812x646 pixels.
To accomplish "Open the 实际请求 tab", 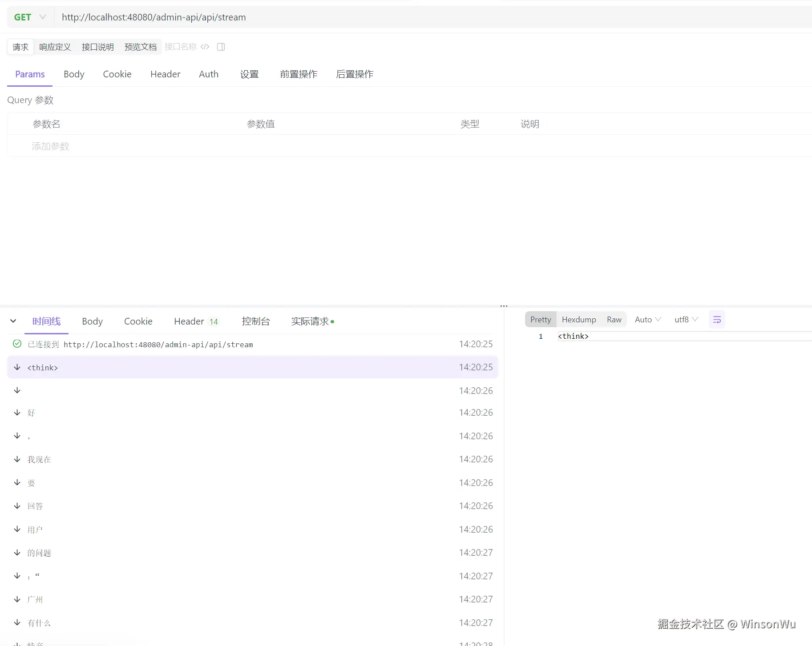I will pos(312,321).
